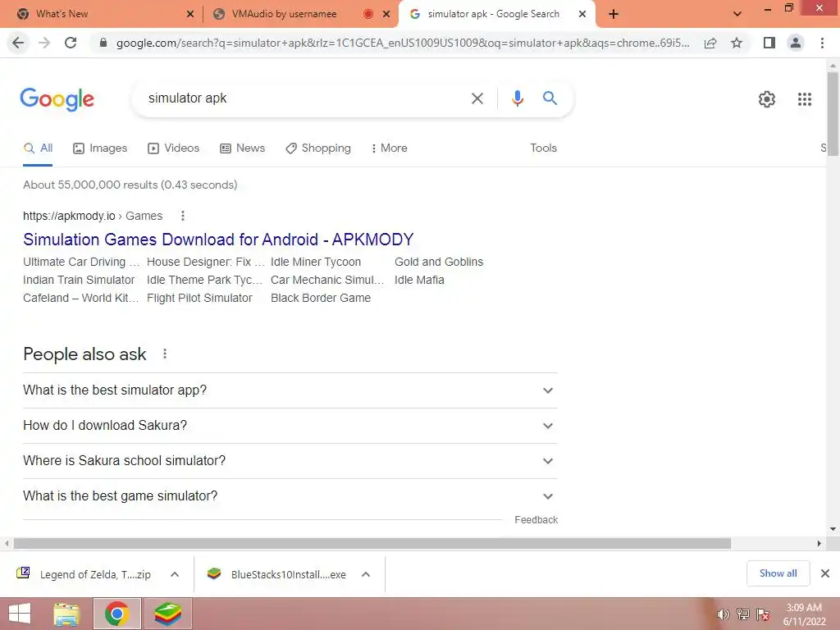Open the Chrome side panel icon

769,43
